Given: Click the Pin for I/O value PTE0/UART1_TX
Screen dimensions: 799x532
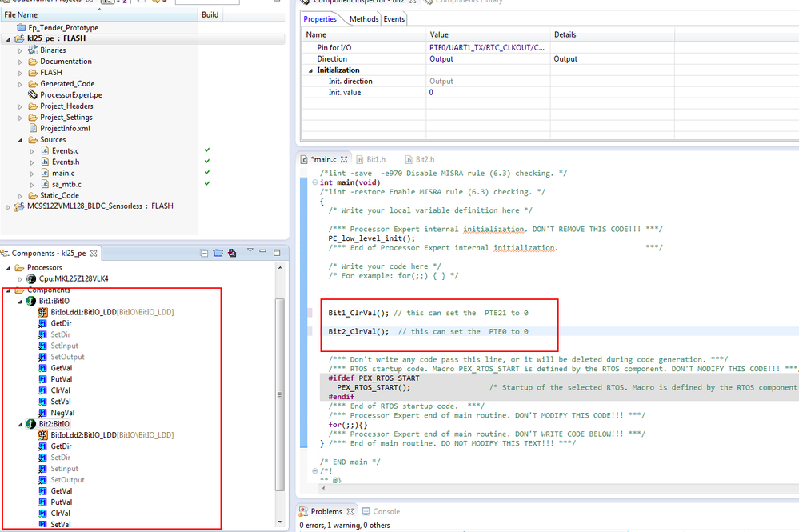Looking at the screenshot, I should click(486, 47).
